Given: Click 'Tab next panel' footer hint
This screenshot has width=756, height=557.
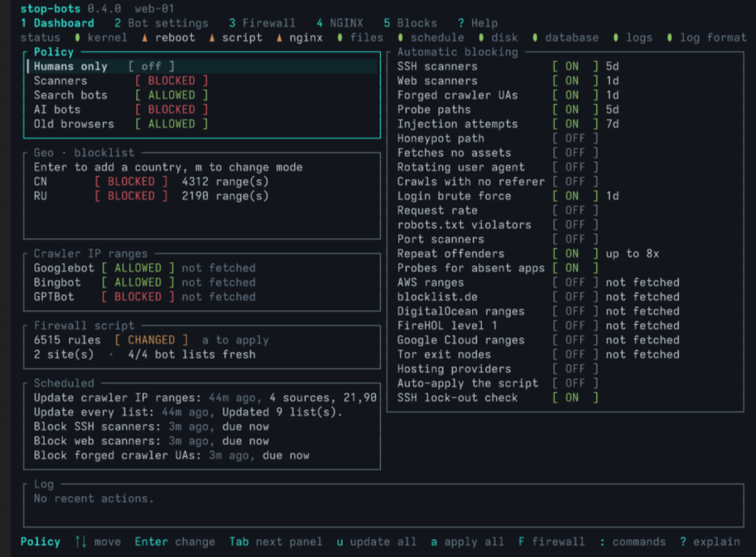Looking at the screenshot, I should coord(276,542).
